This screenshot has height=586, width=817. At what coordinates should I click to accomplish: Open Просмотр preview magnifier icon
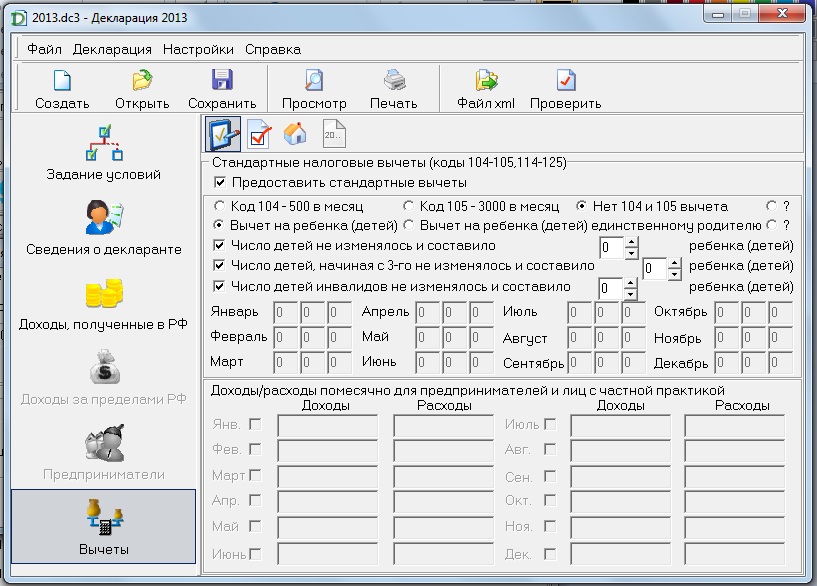(x=314, y=81)
